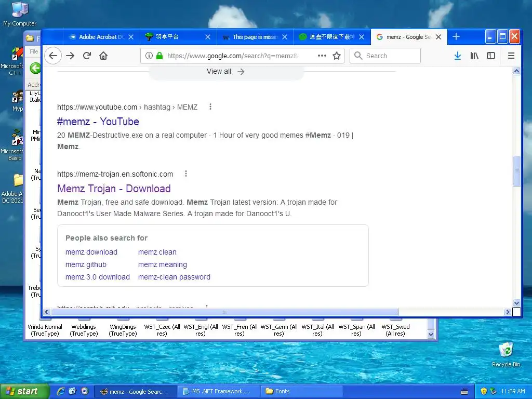Click scroll up arrow in Firefox page

[x=516, y=71]
